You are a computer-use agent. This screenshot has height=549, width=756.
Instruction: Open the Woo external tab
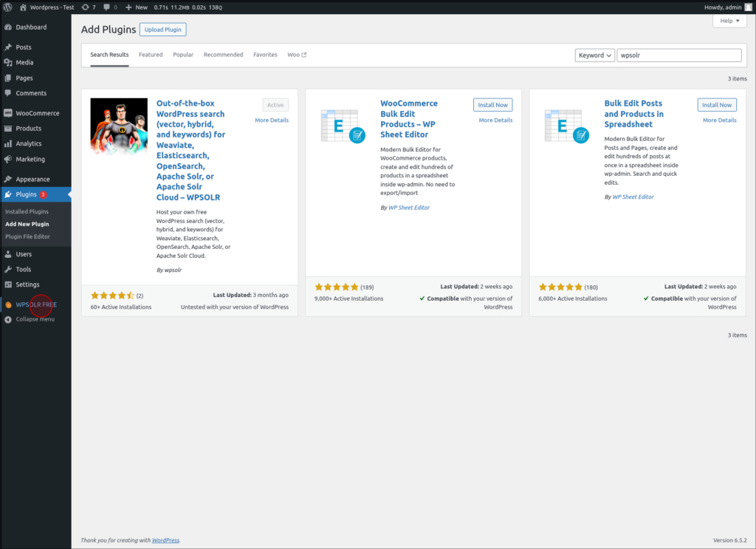(297, 55)
